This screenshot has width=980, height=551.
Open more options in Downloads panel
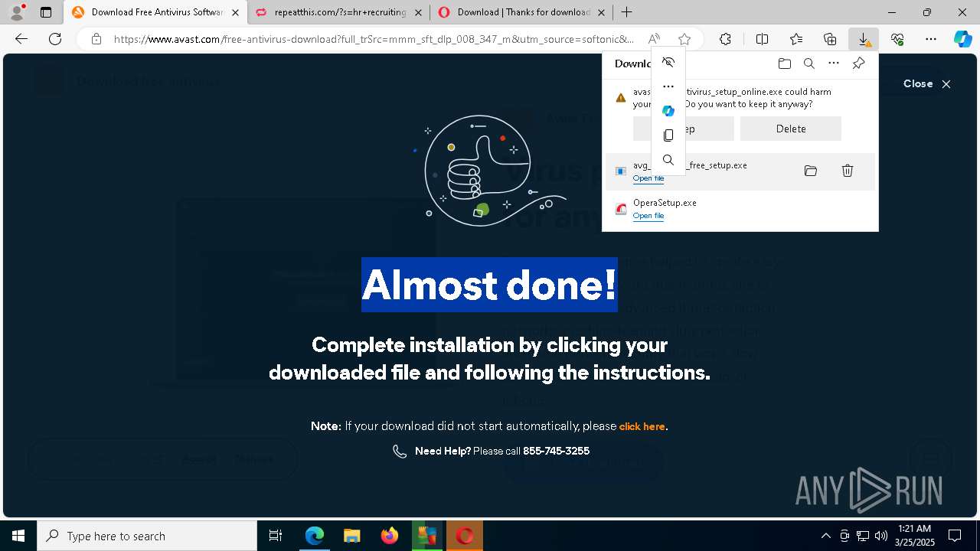pos(834,64)
